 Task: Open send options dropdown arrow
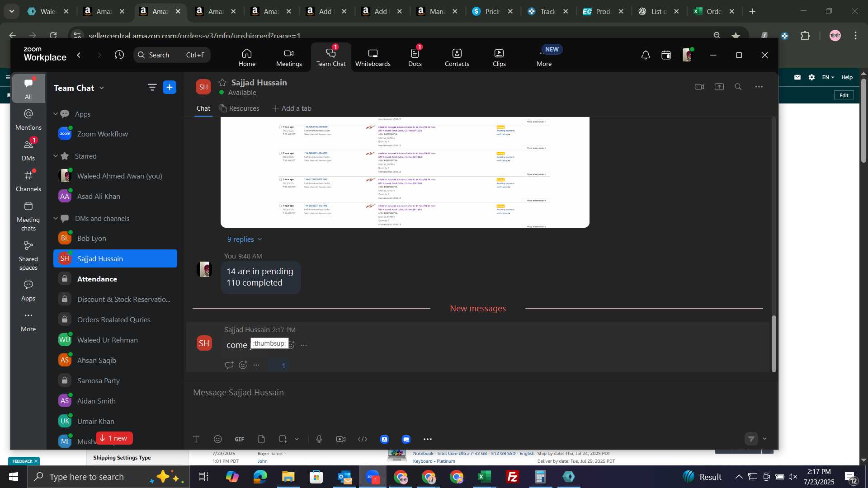click(764, 439)
